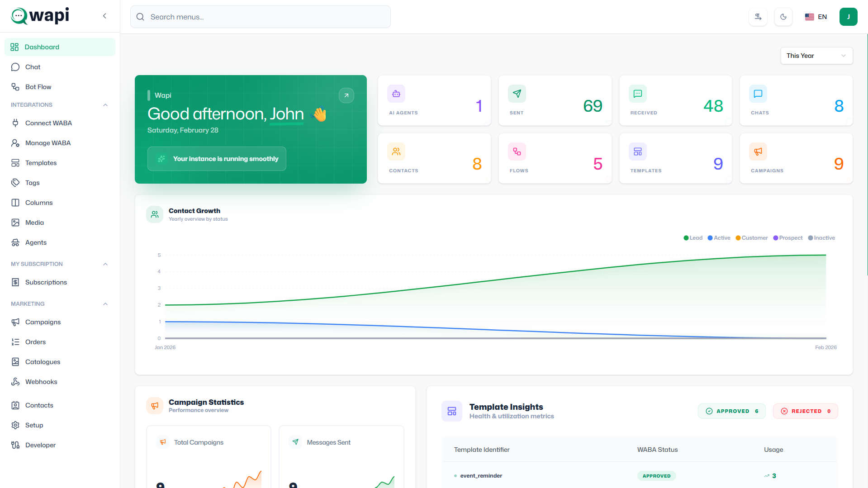Click the Contact Growth header icon

click(x=155, y=214)
